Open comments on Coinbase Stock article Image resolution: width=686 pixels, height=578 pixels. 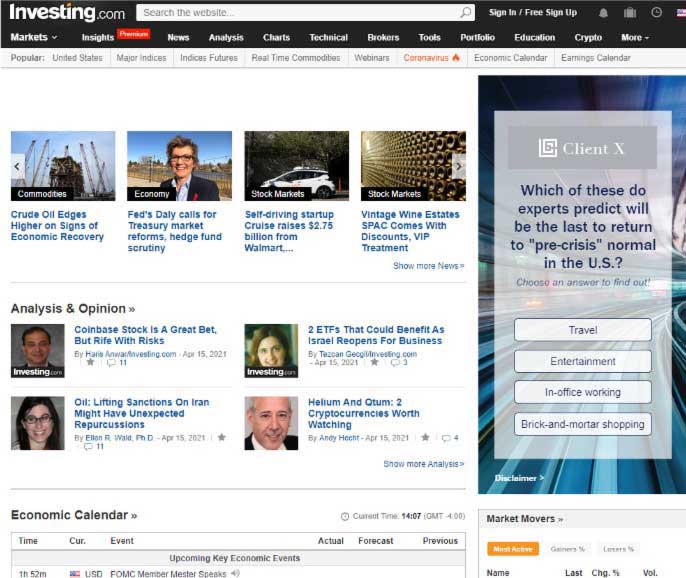(117, 363)
